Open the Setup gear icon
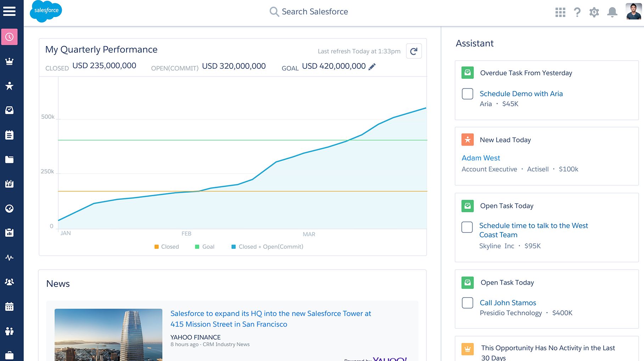Viewport: 644px width, 361px height. coord(594,12)
